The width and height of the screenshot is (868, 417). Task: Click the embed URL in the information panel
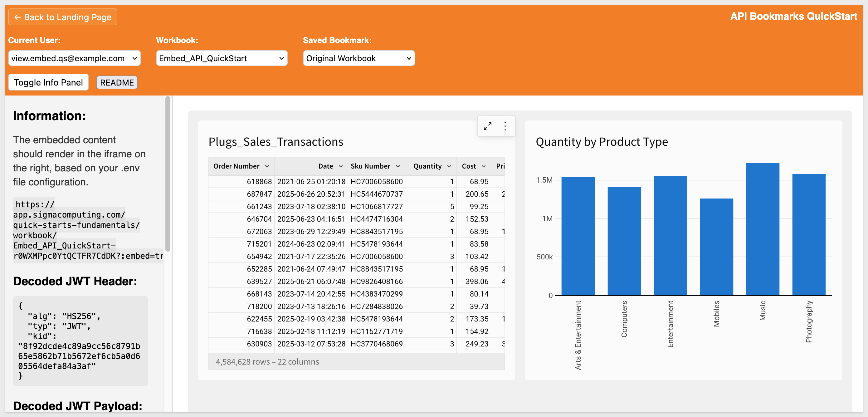(x=88, y=230)
